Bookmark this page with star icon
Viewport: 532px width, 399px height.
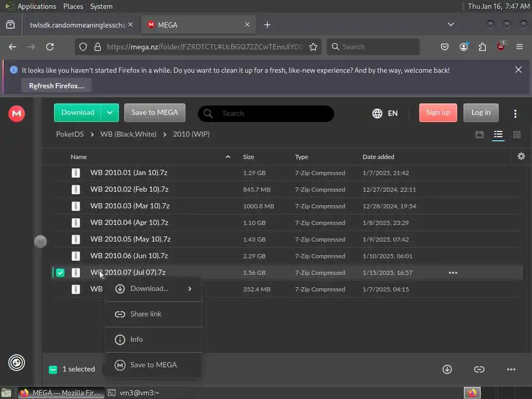[313, 47]
